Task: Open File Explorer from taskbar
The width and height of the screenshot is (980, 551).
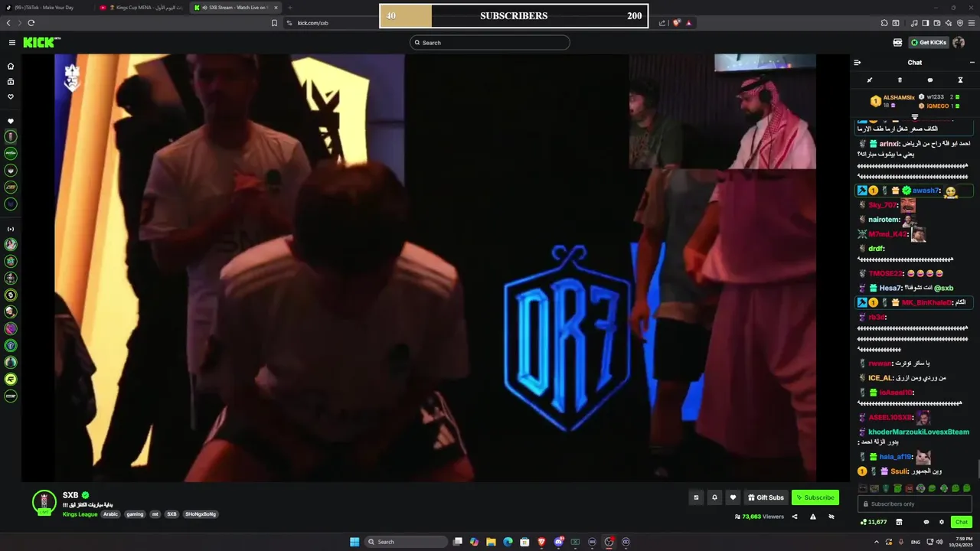Action: click(491, 542)
